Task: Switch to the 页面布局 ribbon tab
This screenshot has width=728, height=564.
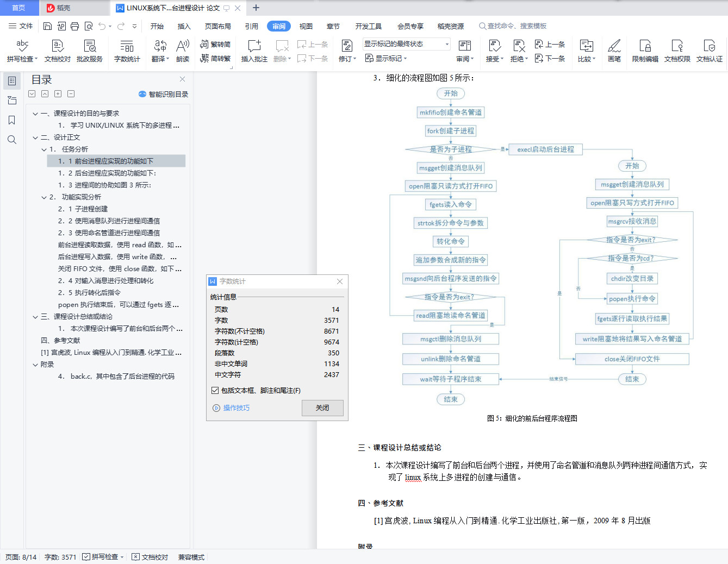Action: pyautogui.click(x=218, y=26)
